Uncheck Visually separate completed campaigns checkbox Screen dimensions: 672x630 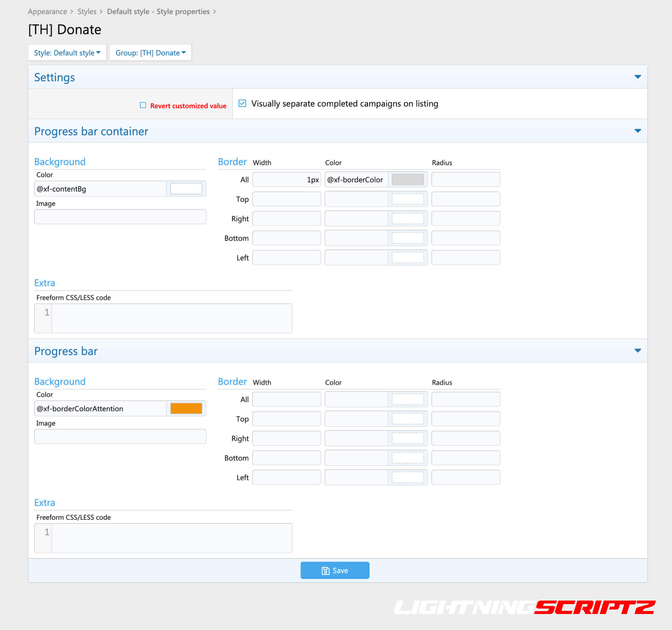point(242,103)
